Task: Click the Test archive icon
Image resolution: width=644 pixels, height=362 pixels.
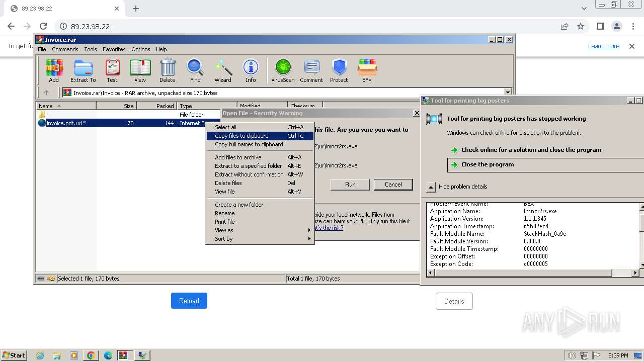Action: (112, 70)
